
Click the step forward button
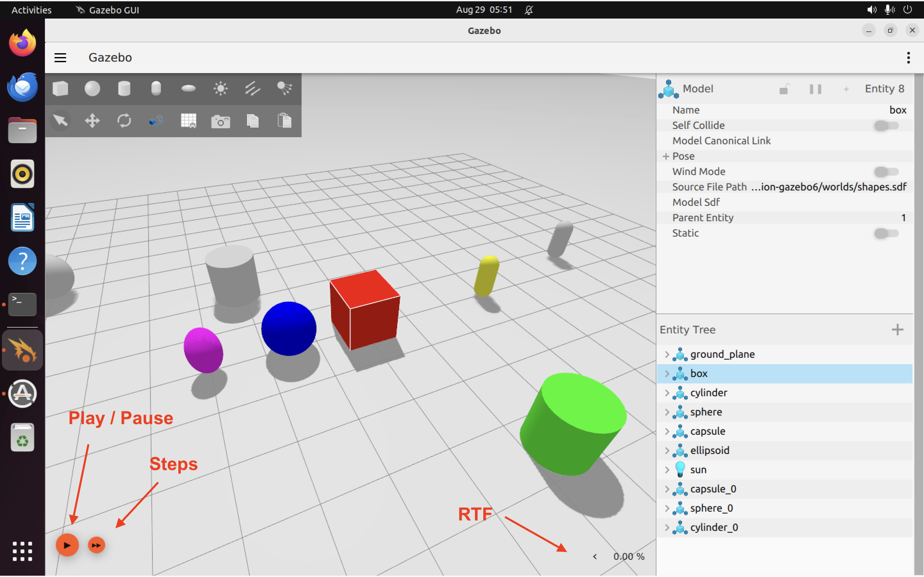coord(96,545)
